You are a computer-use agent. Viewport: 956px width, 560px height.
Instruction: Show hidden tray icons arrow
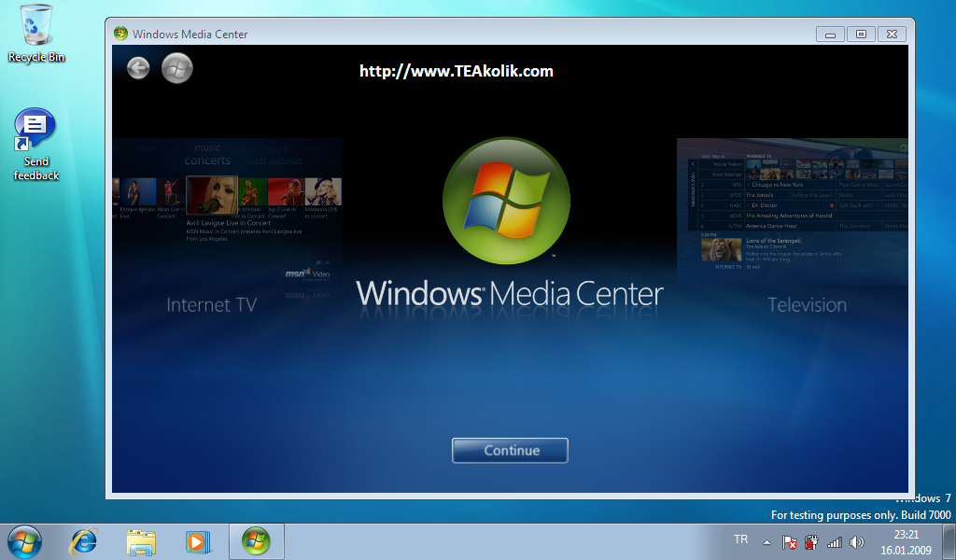click(x=767, y=541)
